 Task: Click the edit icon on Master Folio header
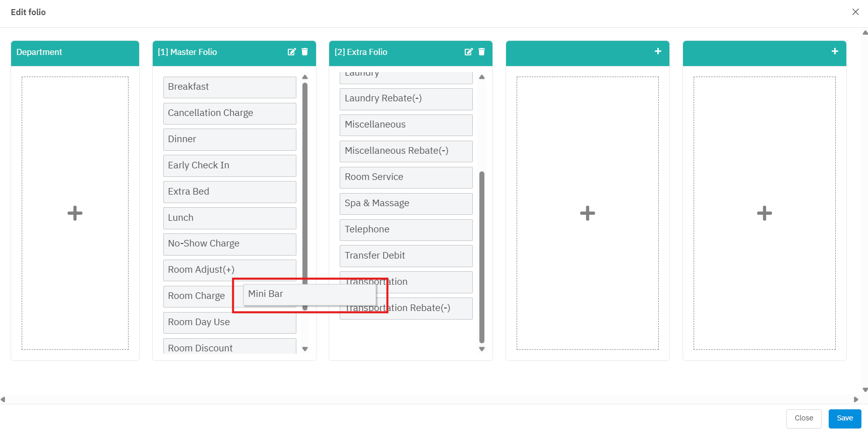click(x=291, y=52)
